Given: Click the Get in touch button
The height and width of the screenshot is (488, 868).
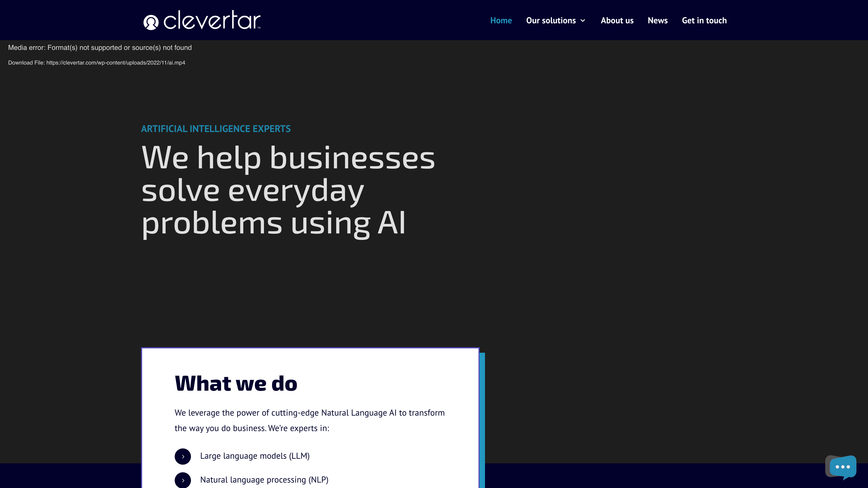Looking at the screenshot, I should click(x=704, y=20).
